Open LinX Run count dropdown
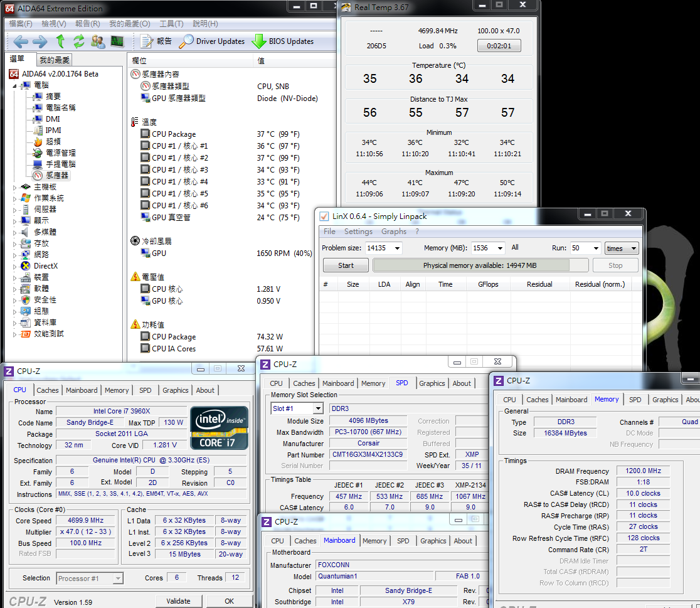This screenshot has width=700, height=608. (595, 248)
